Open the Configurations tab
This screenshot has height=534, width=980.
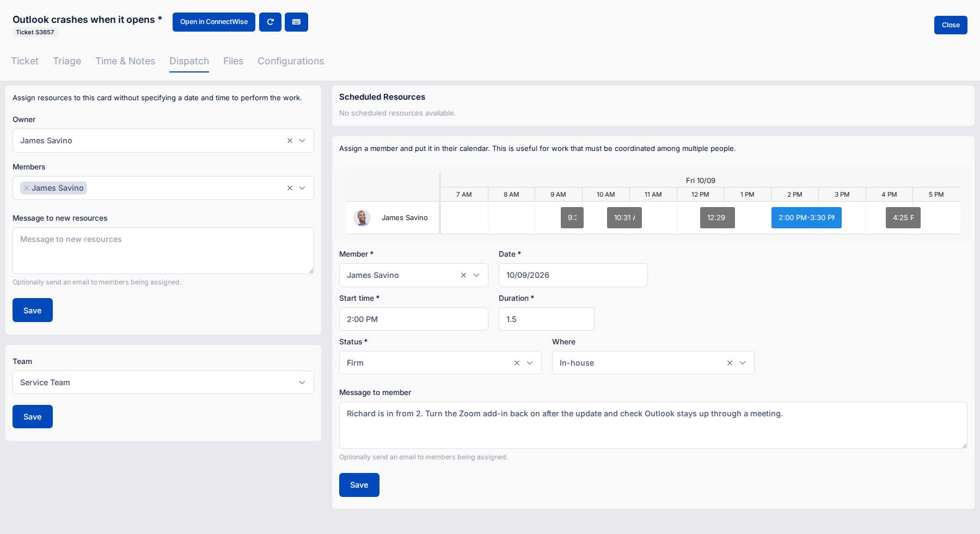291,61
